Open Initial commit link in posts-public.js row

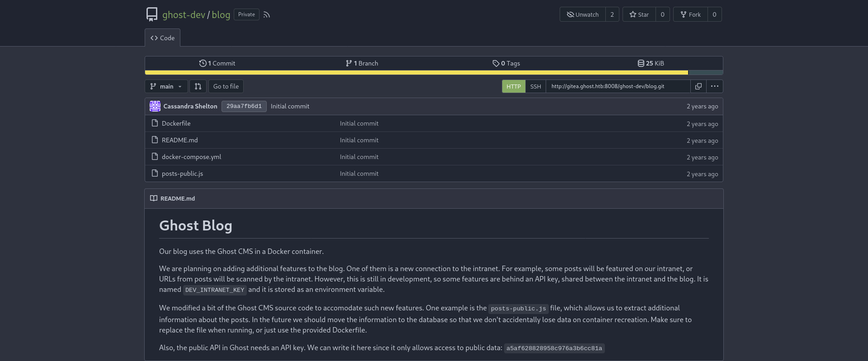coord(359,173)
